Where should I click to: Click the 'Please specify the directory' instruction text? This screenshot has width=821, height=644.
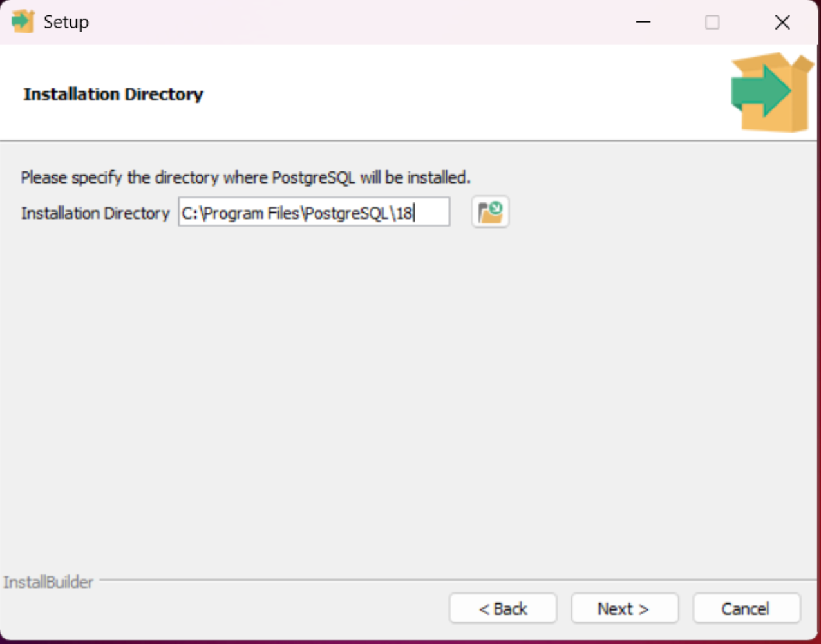click(x=245, y=177)
